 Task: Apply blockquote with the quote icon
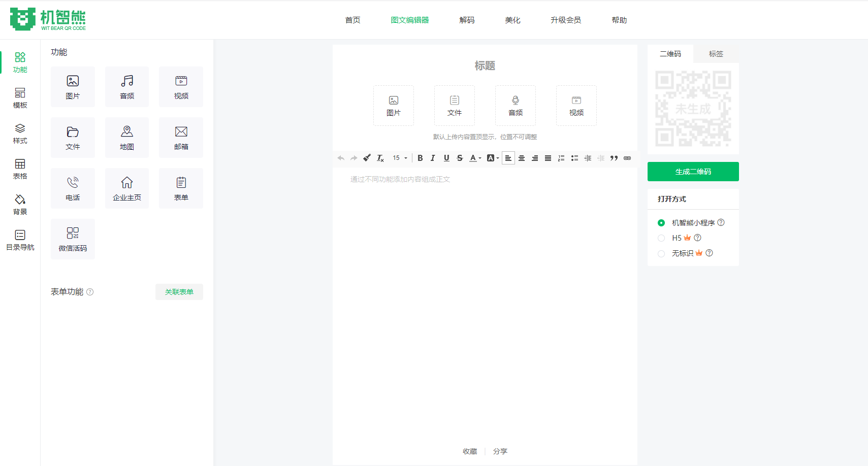tap(614, 158)
